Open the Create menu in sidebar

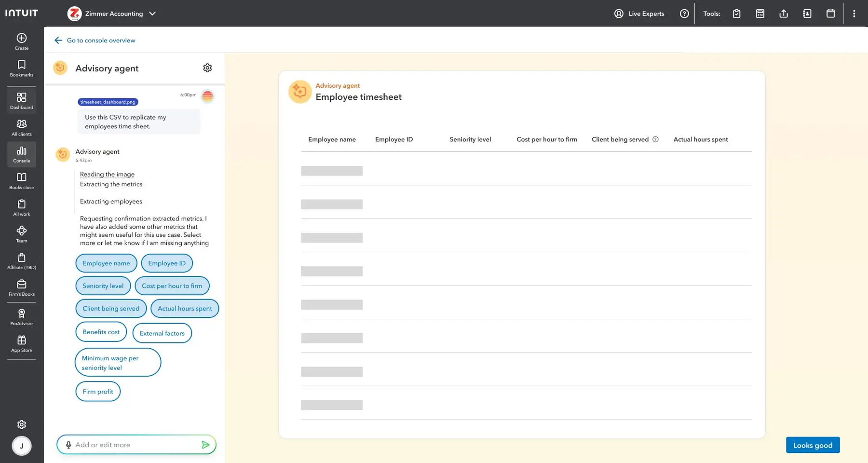pos(22,41)
